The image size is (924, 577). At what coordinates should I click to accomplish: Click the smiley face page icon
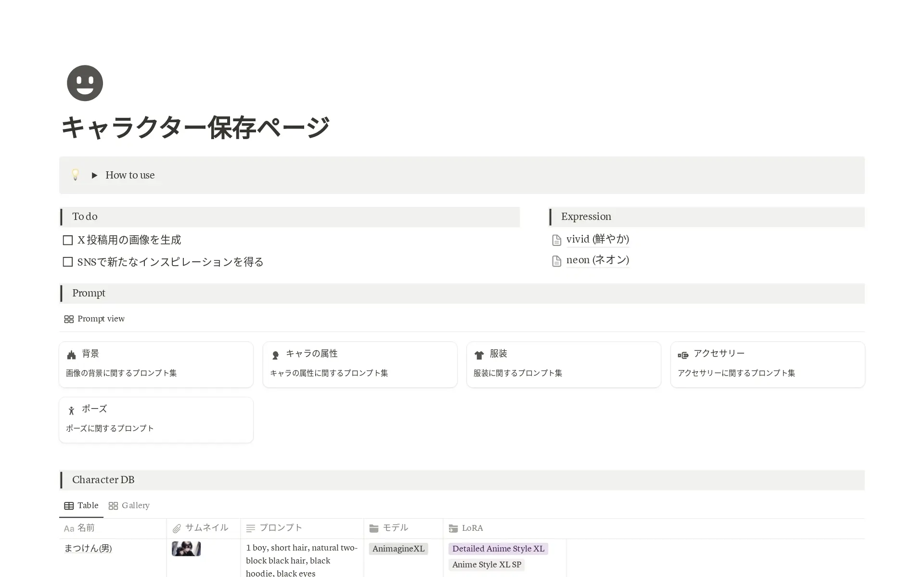85,83
